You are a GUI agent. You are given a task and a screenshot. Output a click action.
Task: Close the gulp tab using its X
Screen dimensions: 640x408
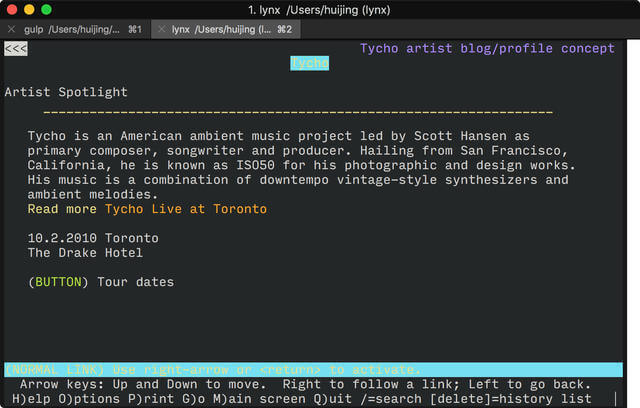(11, 29)
